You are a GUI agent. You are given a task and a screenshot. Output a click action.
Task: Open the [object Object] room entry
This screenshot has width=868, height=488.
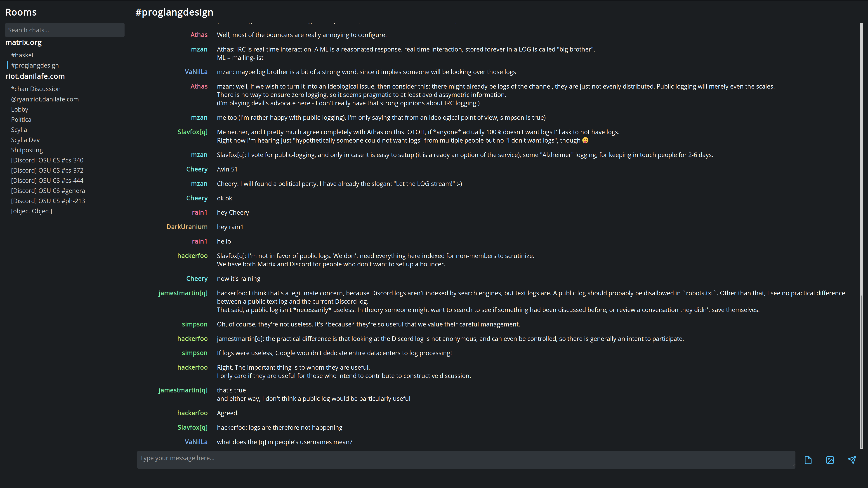[x=32, y=211]
